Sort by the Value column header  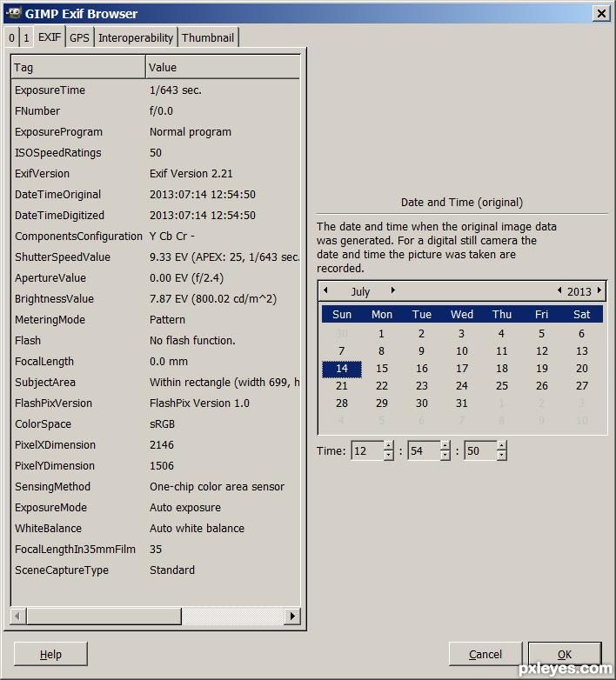click(223, 67)
